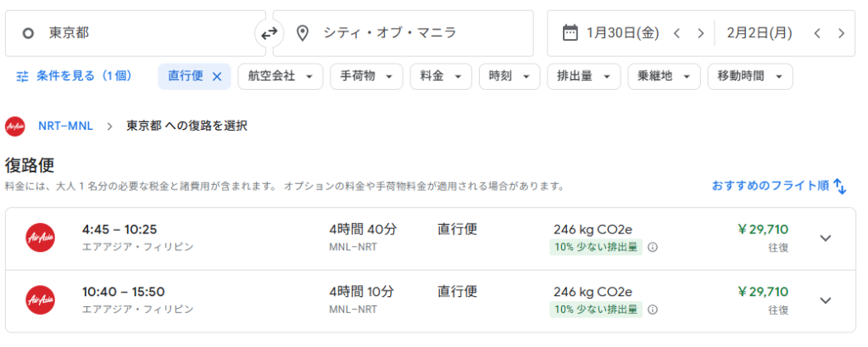Click next return date arrow
Screen dimensions: 868x347
tap(841, 33)
